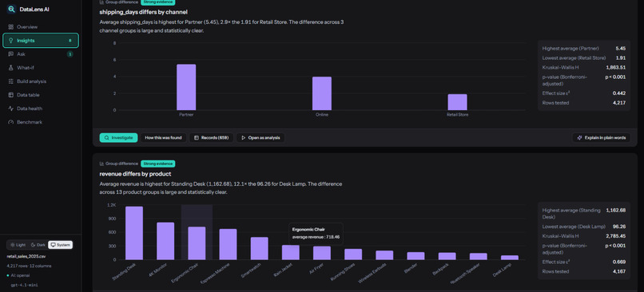Open Benchmark text link
The width and height of the screenshot is (644, 292).
click(x=30, y=122)
